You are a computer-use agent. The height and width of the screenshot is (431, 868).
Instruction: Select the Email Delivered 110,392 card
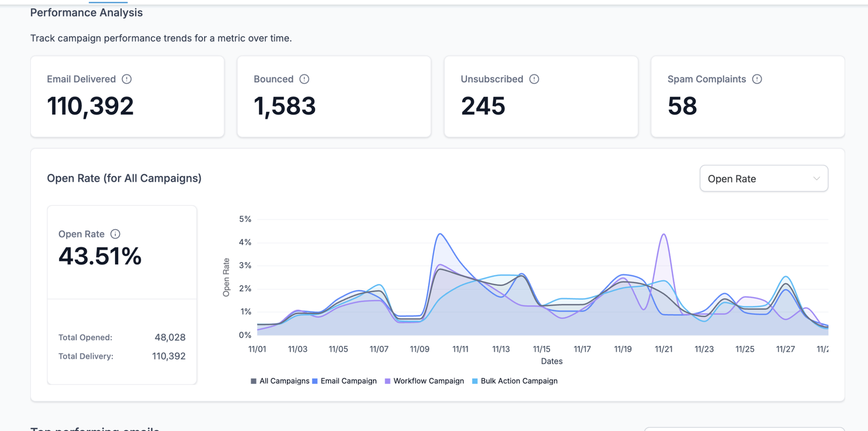[x=127, y=97]
